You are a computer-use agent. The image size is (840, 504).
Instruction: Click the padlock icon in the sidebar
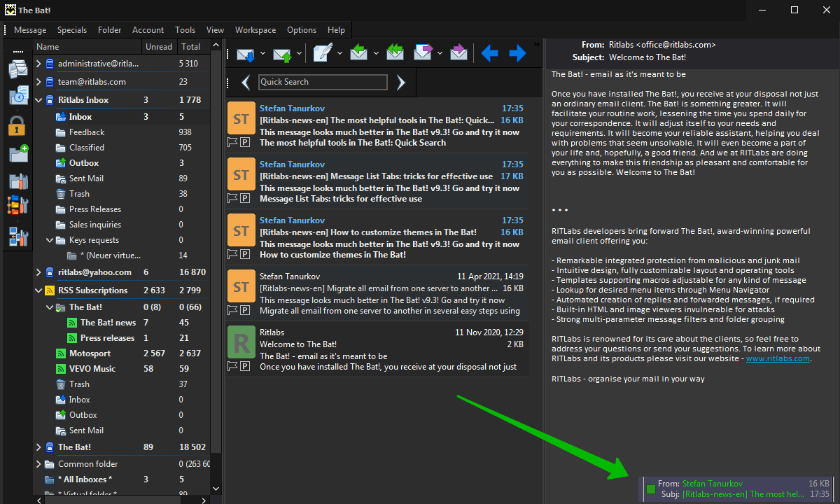17,125
